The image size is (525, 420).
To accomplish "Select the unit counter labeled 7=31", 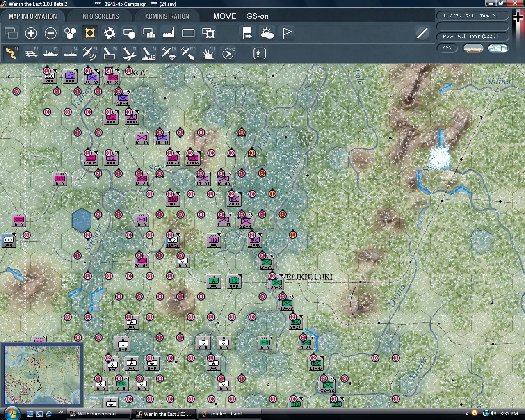I will 234,200.
